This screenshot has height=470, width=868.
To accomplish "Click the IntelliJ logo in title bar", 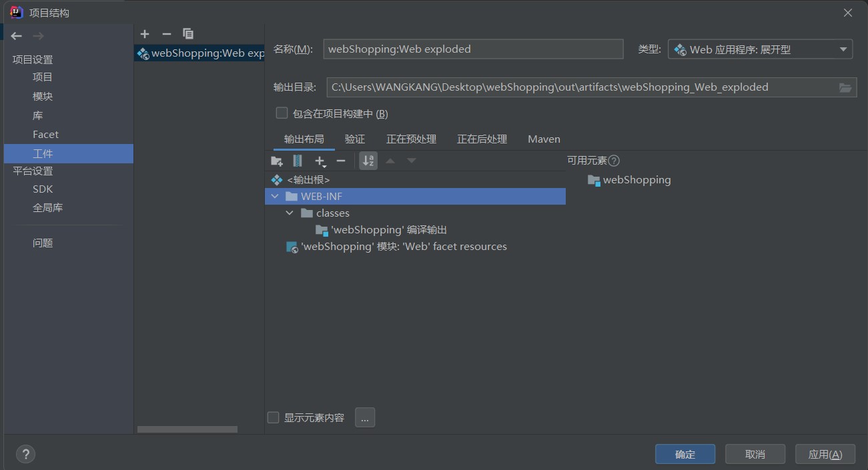I will tap(17, 12).
